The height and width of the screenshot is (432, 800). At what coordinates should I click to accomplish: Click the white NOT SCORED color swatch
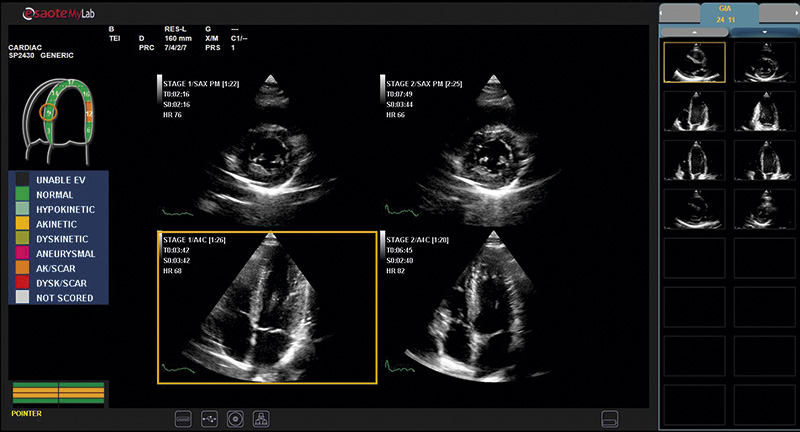click(x=22, y=297)
